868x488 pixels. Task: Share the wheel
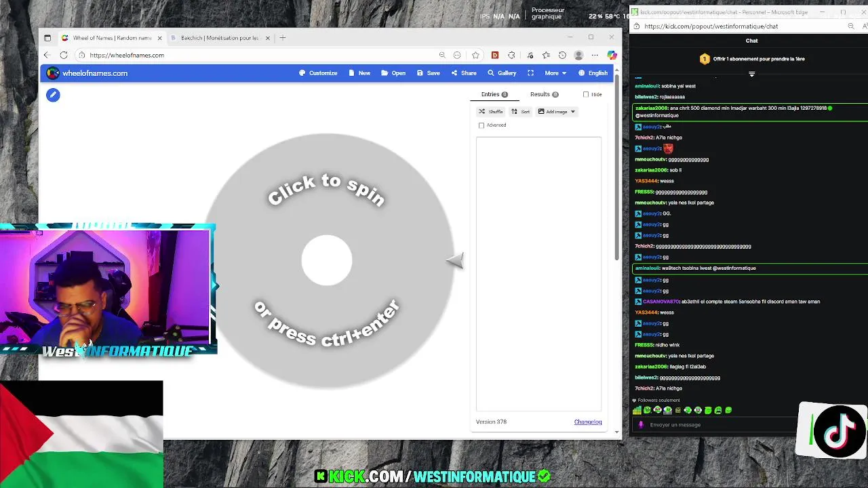(x=464, y=73)
